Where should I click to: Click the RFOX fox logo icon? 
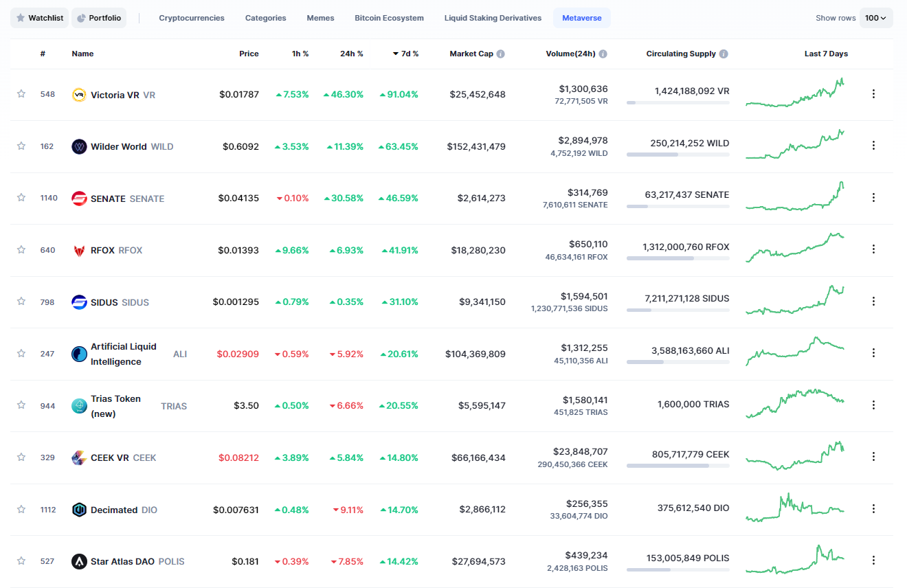[79, 250]
